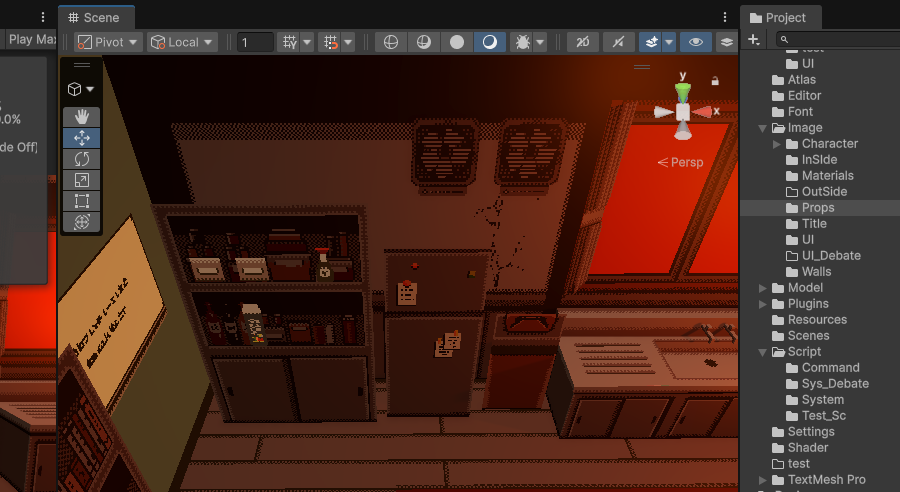
Task: Toggle scene visibility eye icon in toolbar
Action: [695, 42]
